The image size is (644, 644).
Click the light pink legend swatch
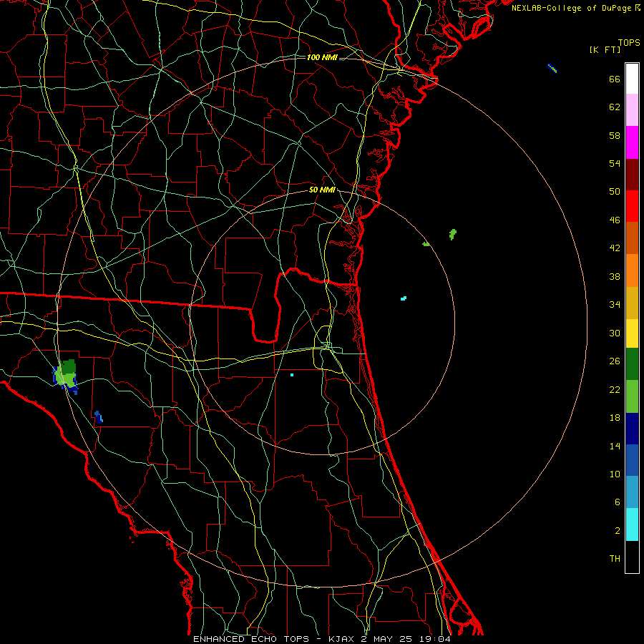tap(632, 110)
